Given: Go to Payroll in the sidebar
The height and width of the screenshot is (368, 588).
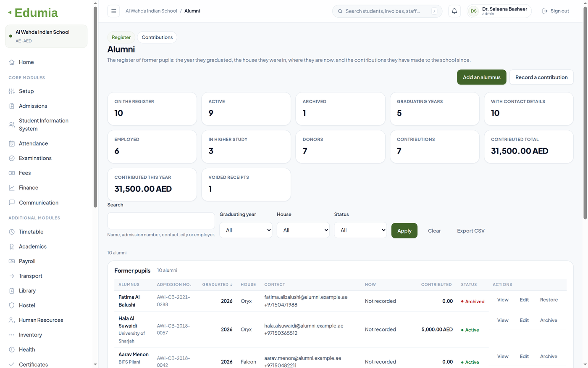Looking at the screenshot, I should pyautogui.click(x=47, y=261).
